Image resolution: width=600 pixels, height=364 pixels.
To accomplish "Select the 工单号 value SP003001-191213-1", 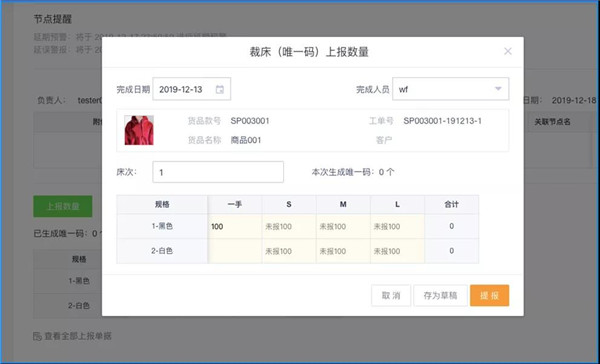I will point(442,121).
